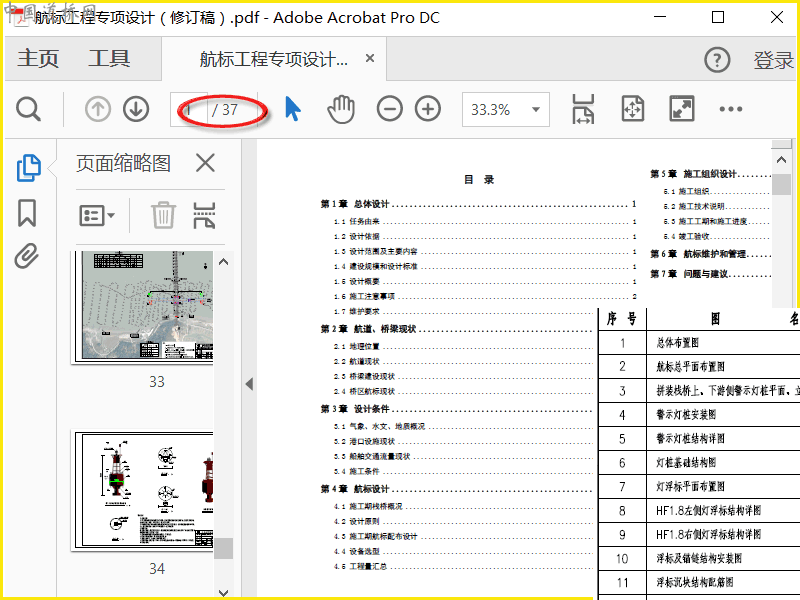The width and height of the screenshot is (800, 600).
Task: Go to next page with down arrow
Action: coord(136,109)
